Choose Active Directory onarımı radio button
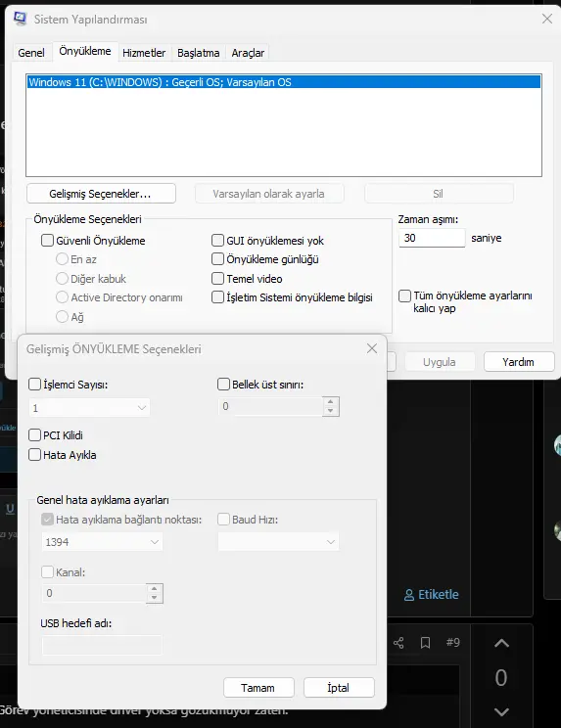Image resolution: width=561 pixels, height=728 pixels. (x=62, y=297)
